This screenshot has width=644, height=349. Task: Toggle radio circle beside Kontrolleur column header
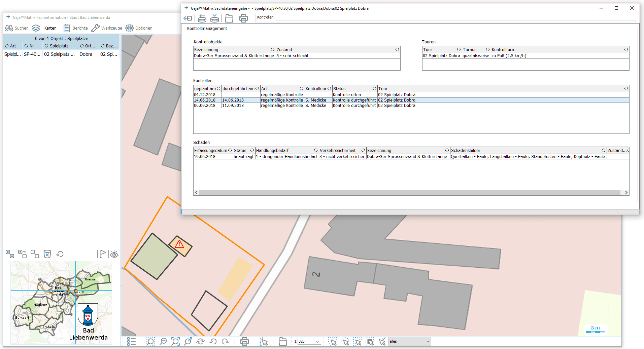tap(329, 88)
